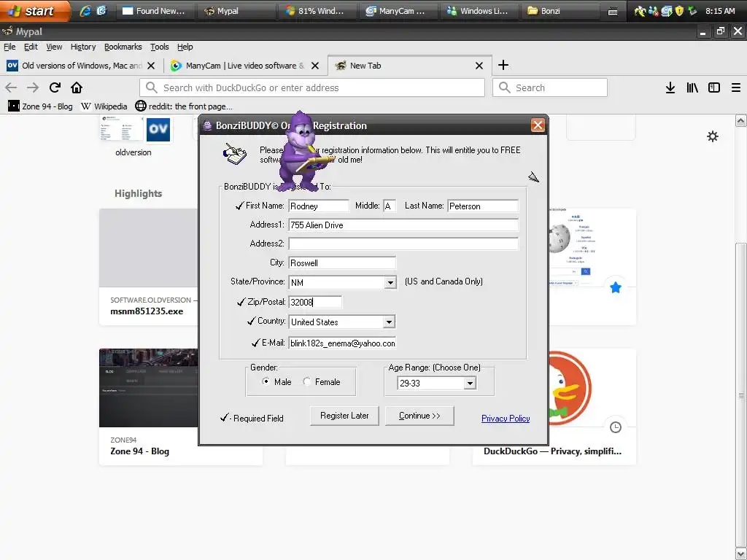
Task: Open reddit: the front page bookmark
Action: pos(184,106)
